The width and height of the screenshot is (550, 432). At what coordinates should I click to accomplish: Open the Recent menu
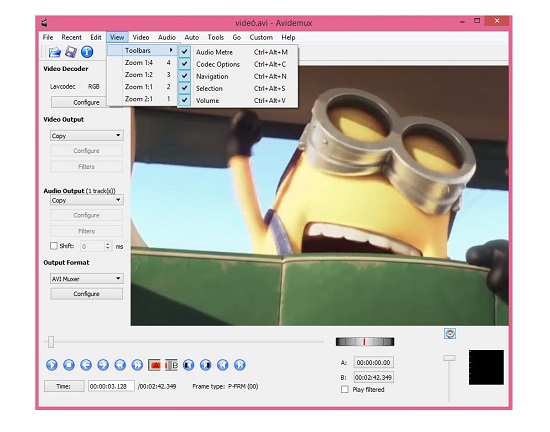coord(71,37)
